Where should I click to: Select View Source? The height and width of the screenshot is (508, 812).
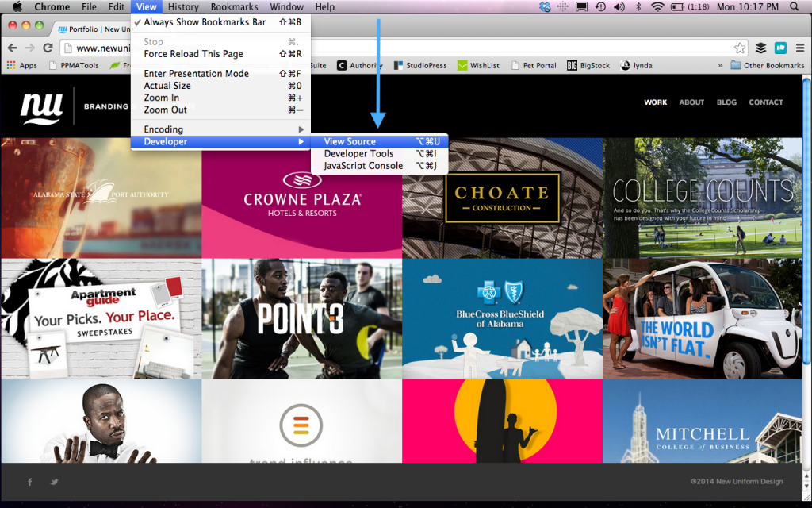379,141
